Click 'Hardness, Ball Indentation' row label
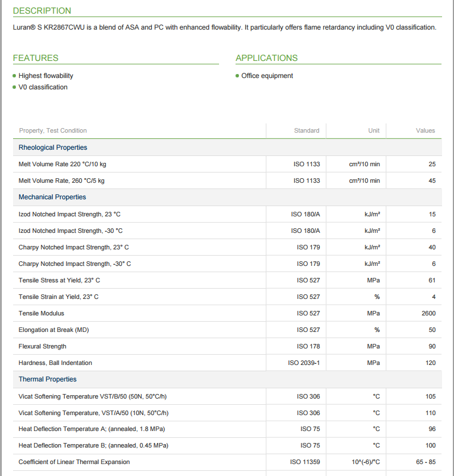Screen dimensions: 454x476 tap(55, 363)
